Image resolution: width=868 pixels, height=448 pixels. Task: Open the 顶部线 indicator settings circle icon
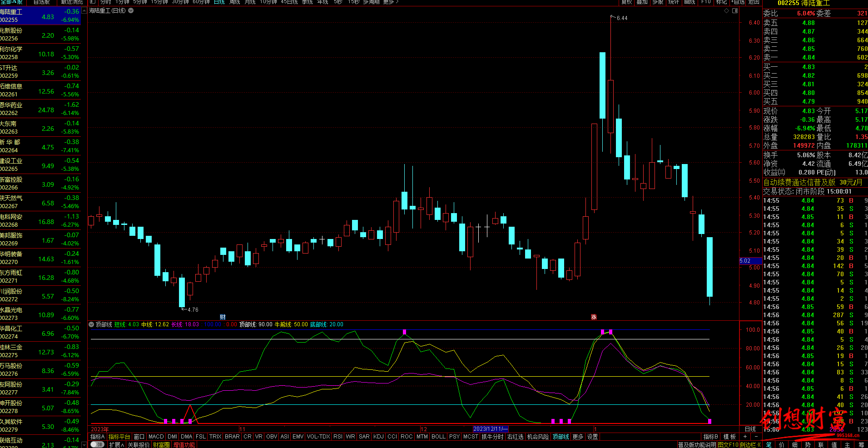[x=91, y=324]
